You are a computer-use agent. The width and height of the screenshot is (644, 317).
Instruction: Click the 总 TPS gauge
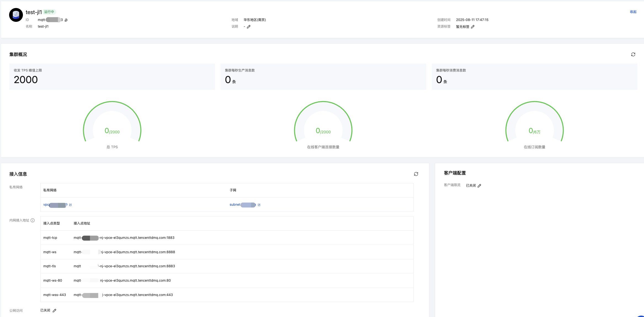point(112,124)
